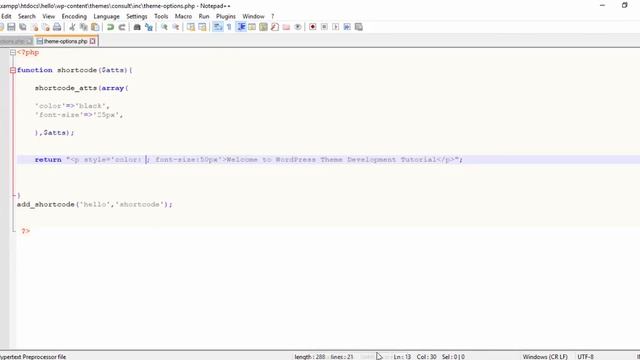Screen dimensions: 640x360
Task: Click the Close document toolbar icon
Action: pos(35,27)
